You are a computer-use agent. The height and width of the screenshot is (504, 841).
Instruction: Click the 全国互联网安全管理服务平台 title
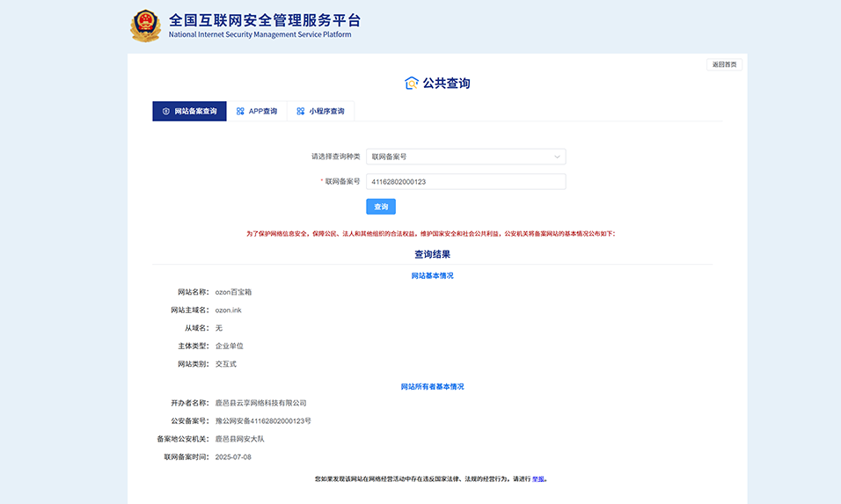265,20
